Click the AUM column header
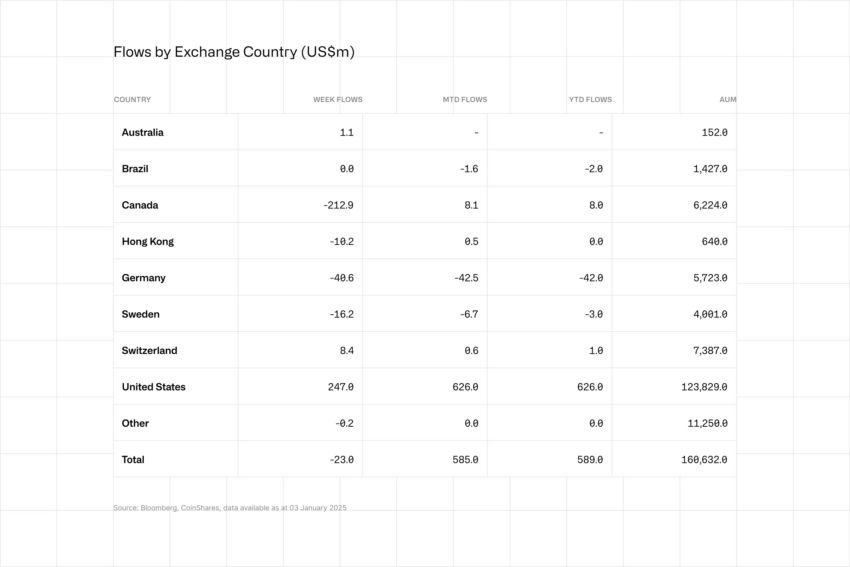 coord(727,100)
